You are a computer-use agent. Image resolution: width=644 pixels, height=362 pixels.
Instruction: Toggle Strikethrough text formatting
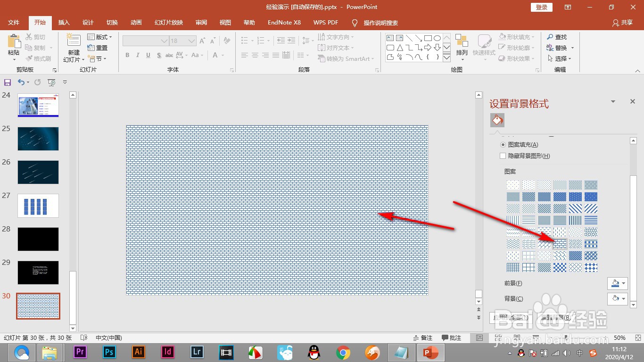169,55
